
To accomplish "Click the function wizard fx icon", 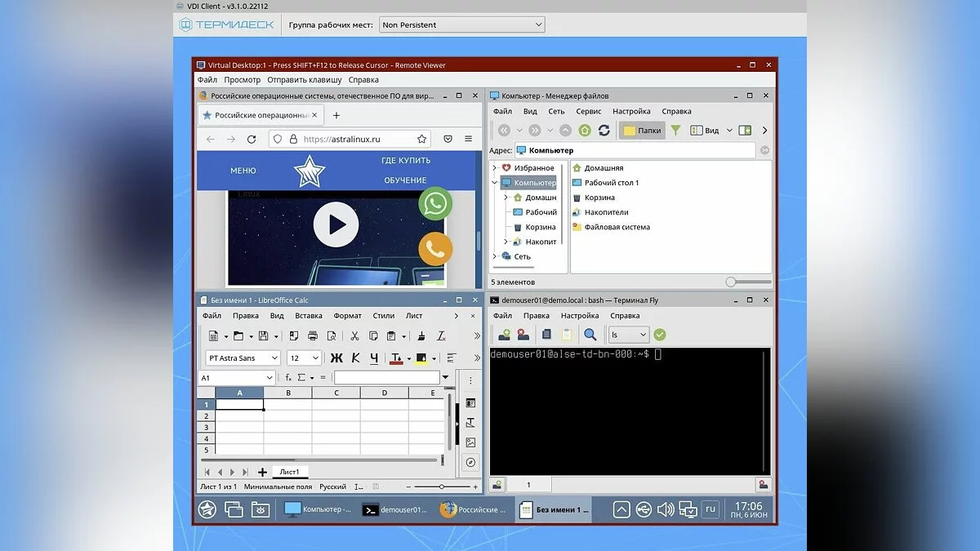I will (x=288, y=378).
